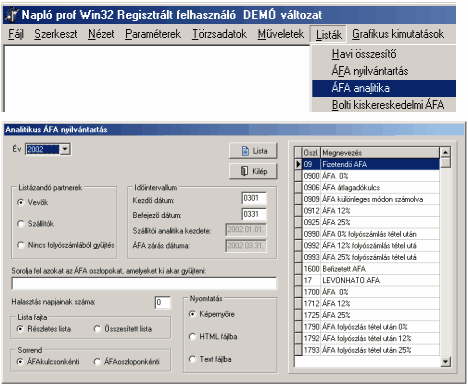Choose Havi összesítő from Listák menu

tap(383, 54)
